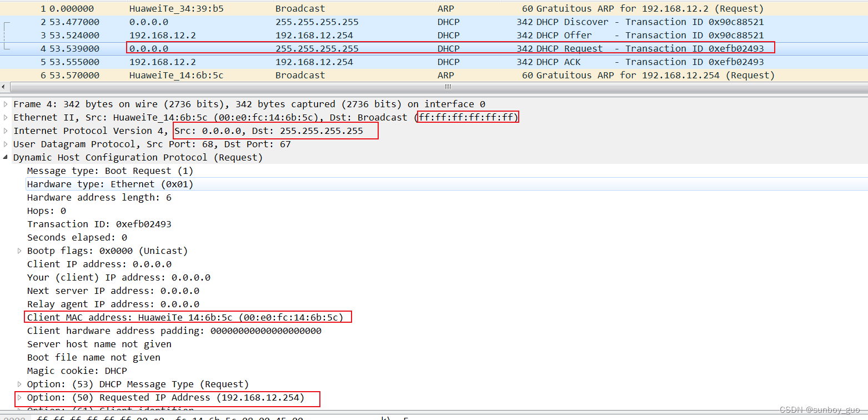This screenshot has height=420, width=868.
Task: Select packet 1 Gratuitous ARP row
Action: (x=222, y=8)
